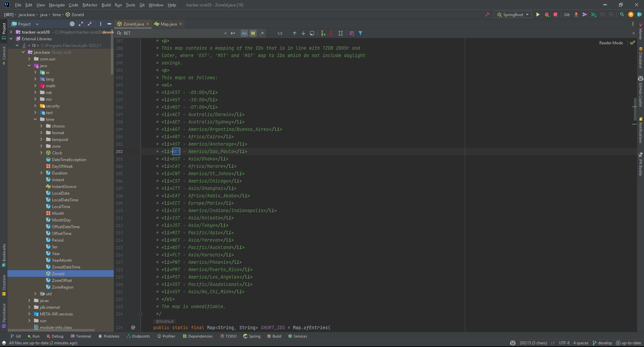Screen dimensions: 644x347
Task: Open the Terminal tool window
Action: (x=81, y=336)
